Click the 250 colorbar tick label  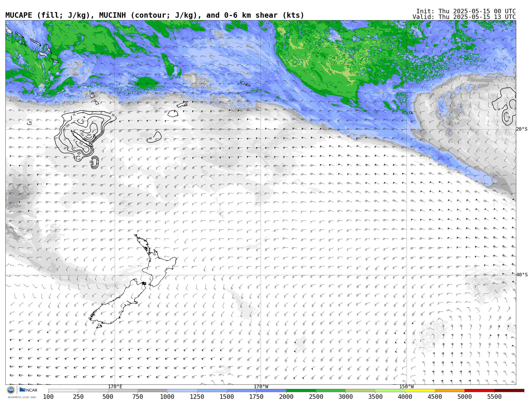[x=78, y=397]
